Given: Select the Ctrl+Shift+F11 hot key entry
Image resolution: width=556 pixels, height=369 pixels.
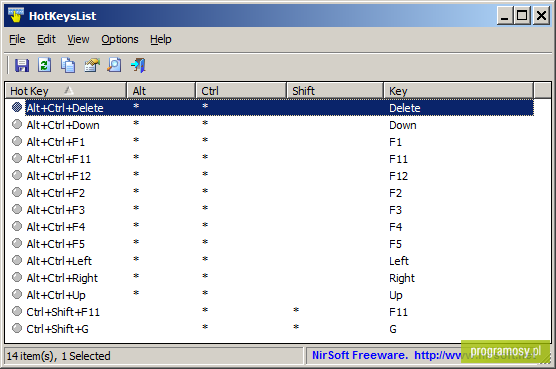Looking at the screenshot, I should (63, 312).
